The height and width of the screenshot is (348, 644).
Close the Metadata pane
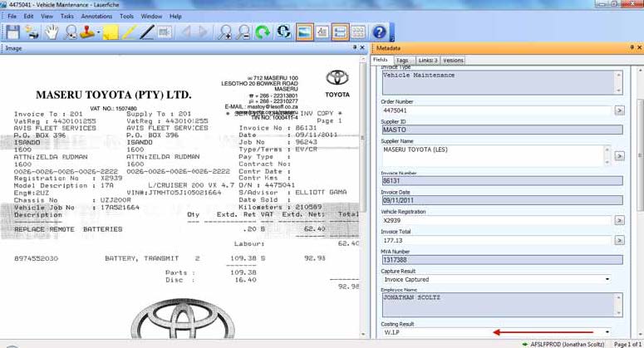pyautogui.click(x=639, y=47)
